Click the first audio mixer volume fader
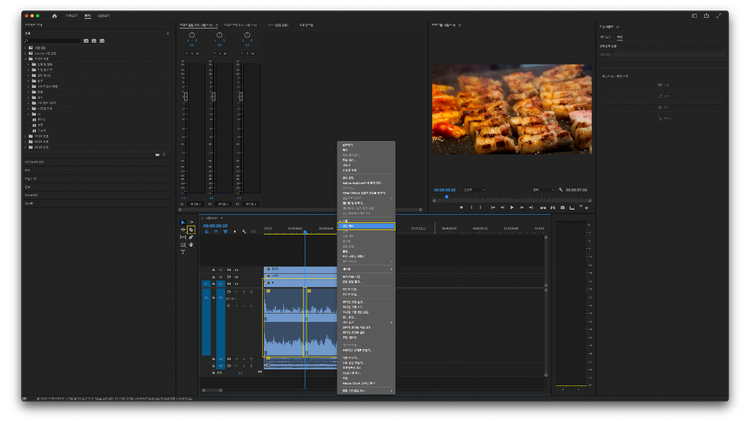The image size is (750, 422). [x=185, y=96]
